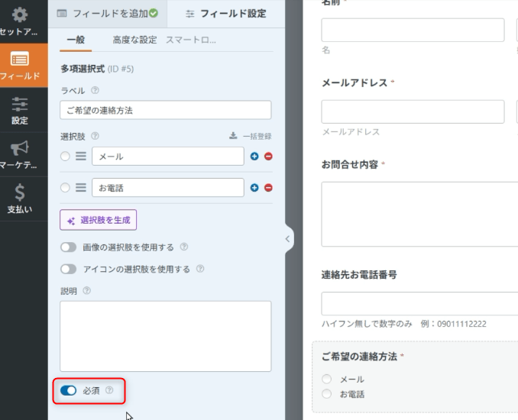This screenshot has height=420, width=518.
Task: Toggle アイコンの選択肢を使用する switch
Action: point(69,269)
